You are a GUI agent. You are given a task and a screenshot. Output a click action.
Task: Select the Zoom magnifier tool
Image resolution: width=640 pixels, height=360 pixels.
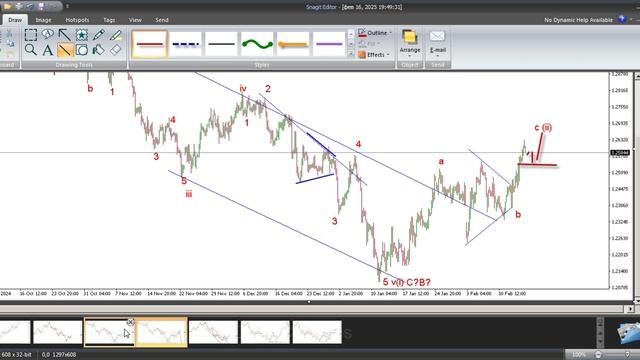coord(31,50)
